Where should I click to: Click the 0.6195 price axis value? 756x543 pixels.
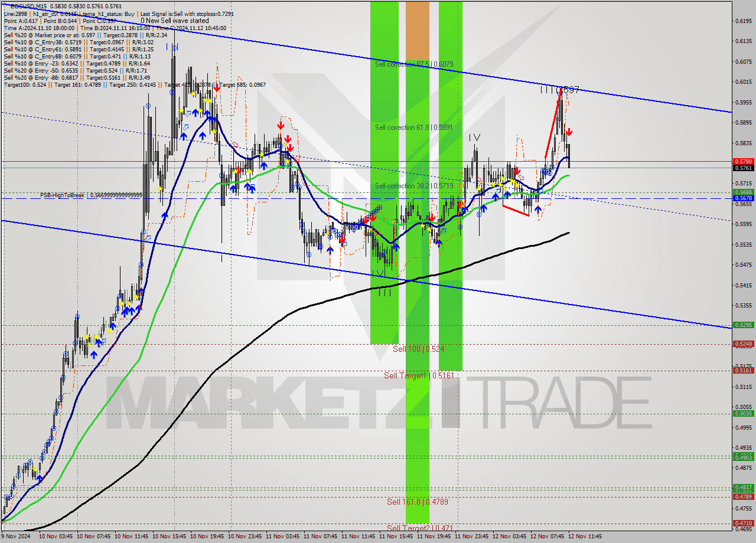click(744, 21)
